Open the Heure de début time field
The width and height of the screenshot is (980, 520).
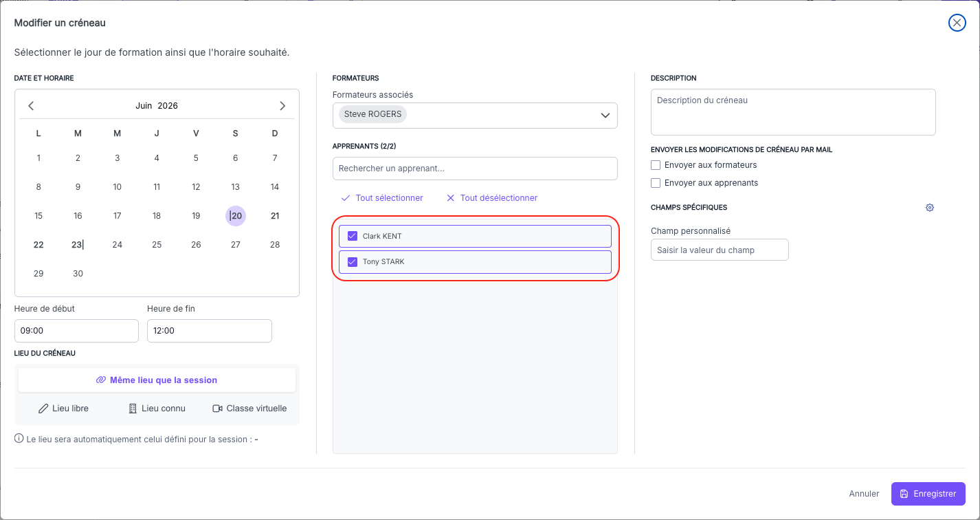pos(76,331)
